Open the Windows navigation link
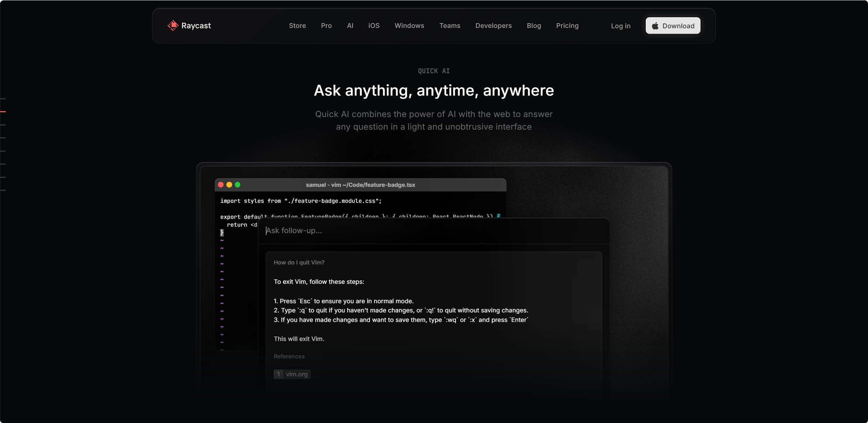Screen dimensions: 868x423 point(409,26)
